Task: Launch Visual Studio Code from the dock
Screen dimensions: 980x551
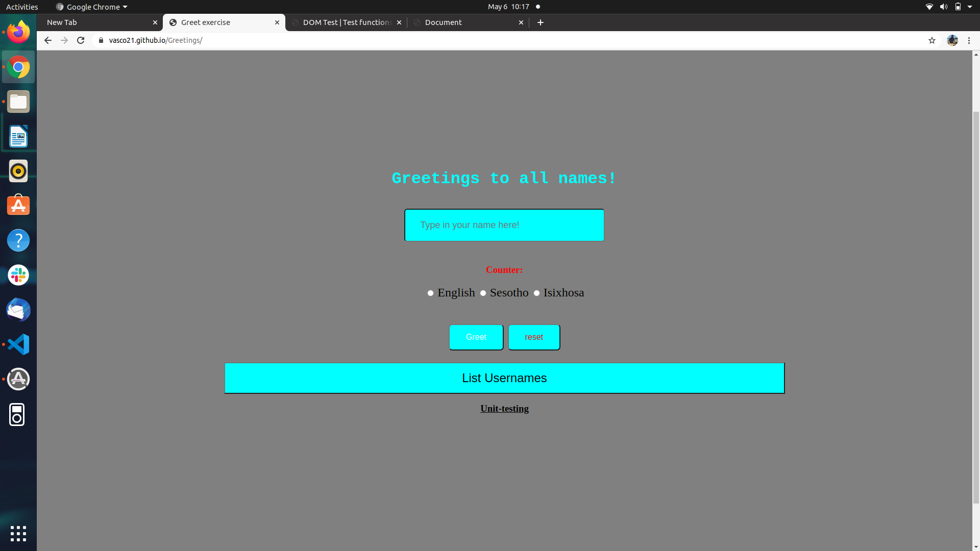Action: click(18, 344)
